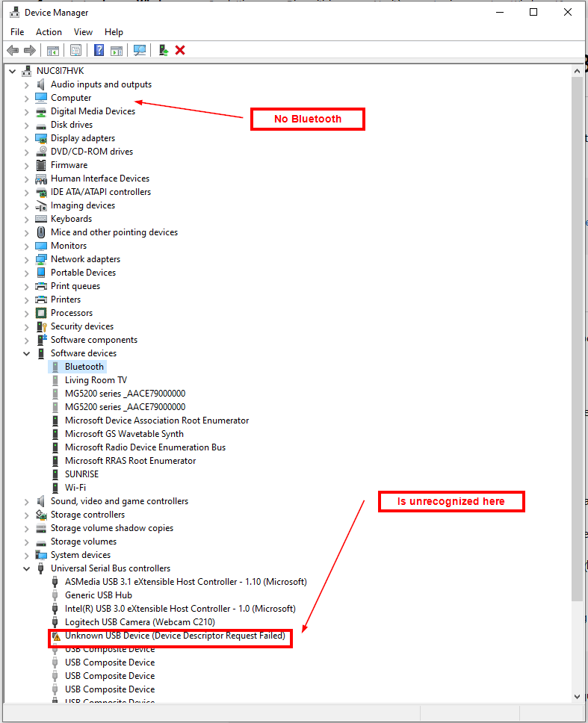Click the Printers category label
The height and width of the screenshot is (723, 588).
pos(66,300)
